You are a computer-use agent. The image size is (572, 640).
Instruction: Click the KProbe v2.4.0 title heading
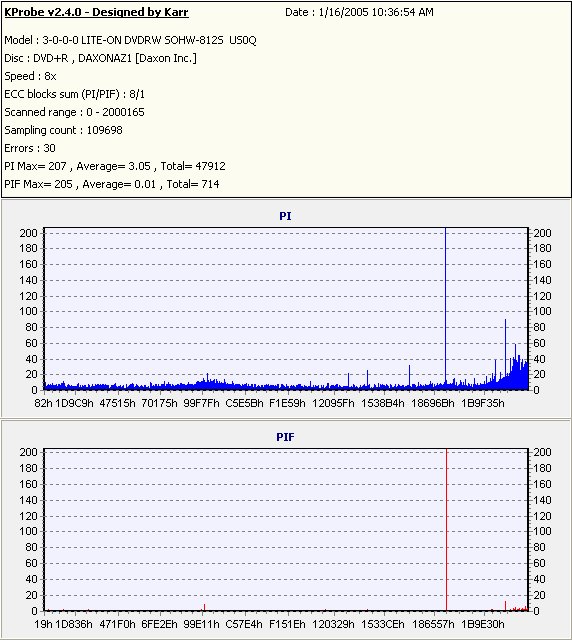(x=96, y=12)
